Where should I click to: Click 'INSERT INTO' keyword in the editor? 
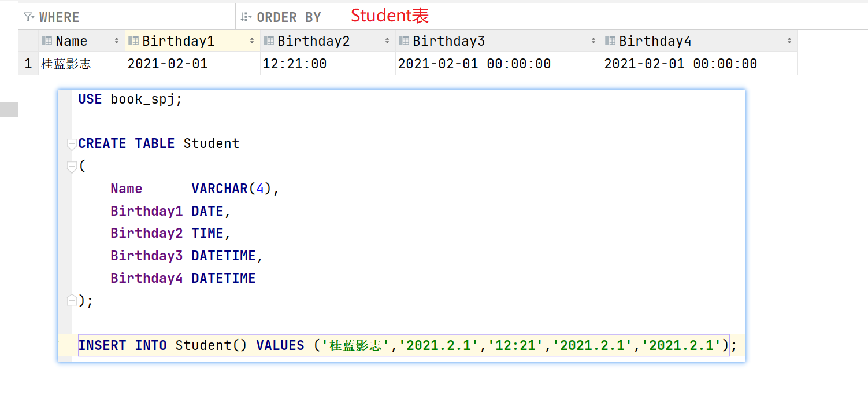click(123, 345)
